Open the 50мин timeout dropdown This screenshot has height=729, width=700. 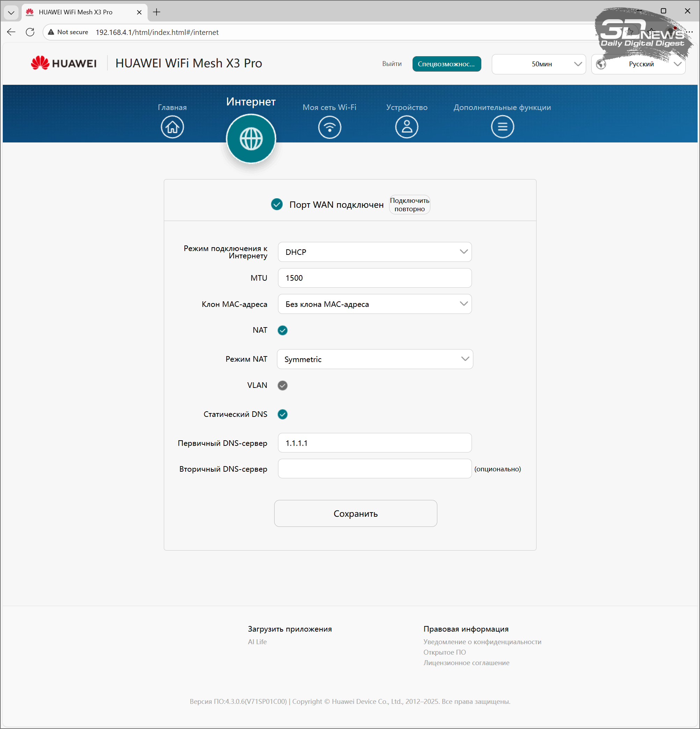tap(539, 64)
